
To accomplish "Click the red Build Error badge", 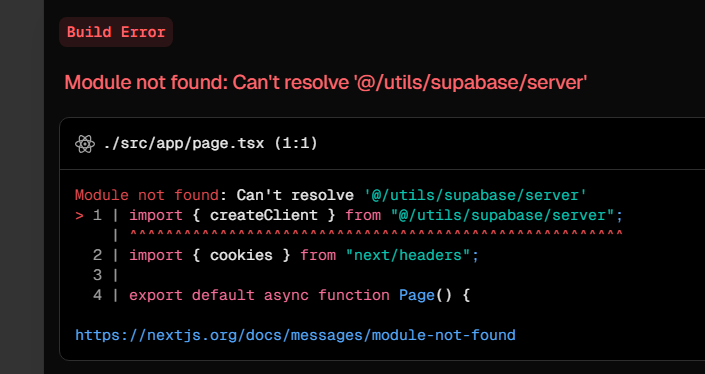I will pyautogui.click(x=116, y=32).
